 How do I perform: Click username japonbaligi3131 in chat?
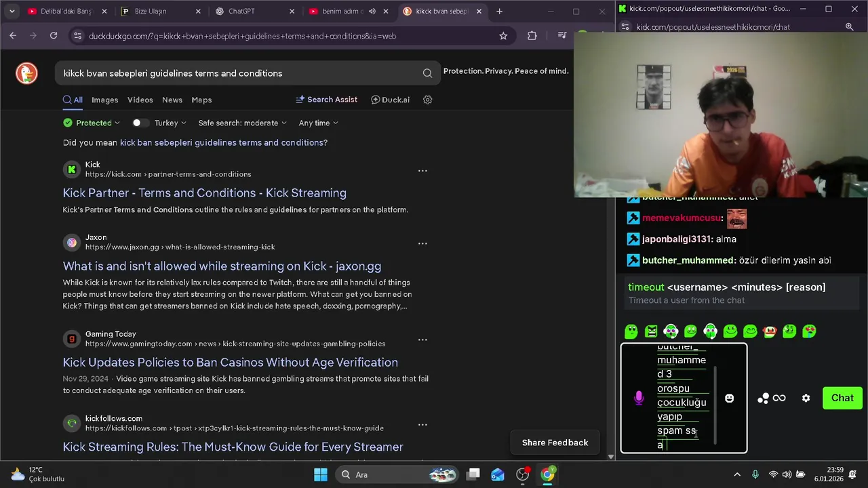click(x=677, y=239)
